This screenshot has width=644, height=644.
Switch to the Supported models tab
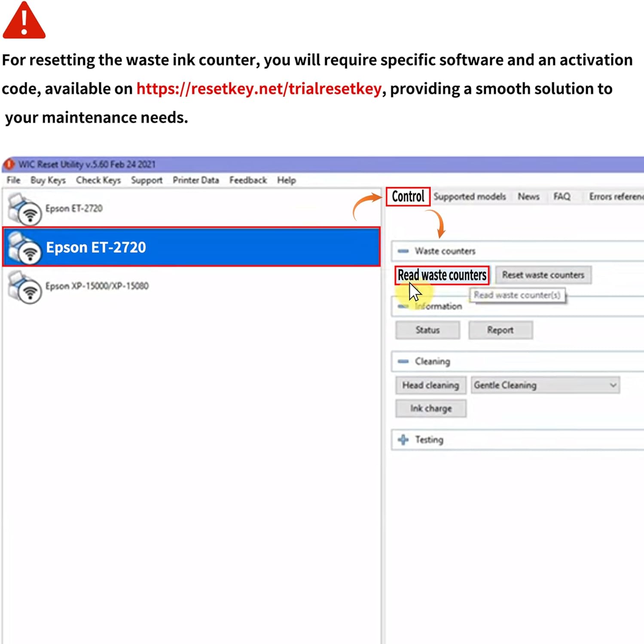[x=470, y=197]
